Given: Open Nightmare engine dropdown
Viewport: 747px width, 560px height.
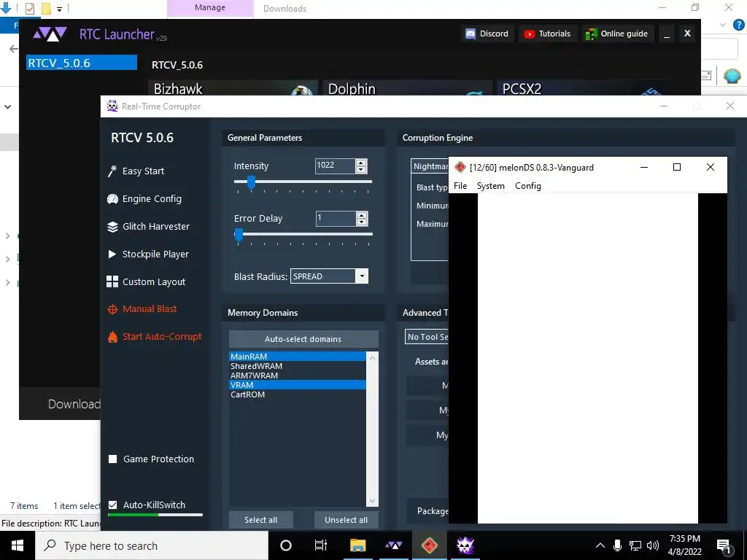Looking at the screenshot, I should pos(430,166).
